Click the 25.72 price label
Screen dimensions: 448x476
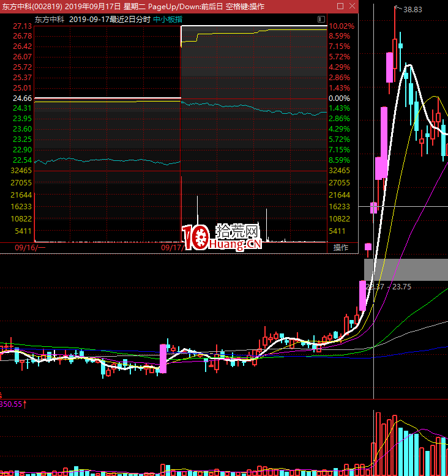pos(22,67)
